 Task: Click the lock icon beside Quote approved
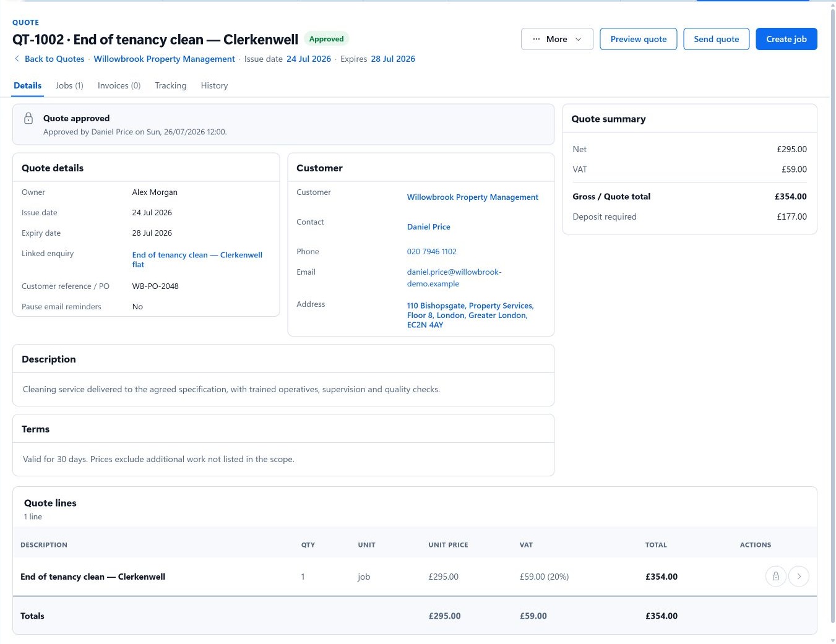coord(28,118)
